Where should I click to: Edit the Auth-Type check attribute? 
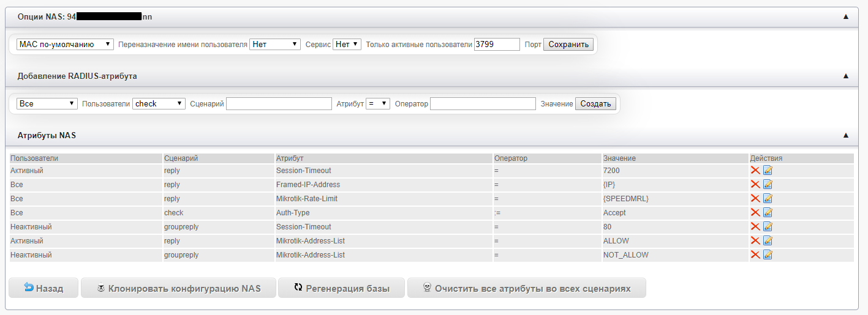(x=768, y=213)
